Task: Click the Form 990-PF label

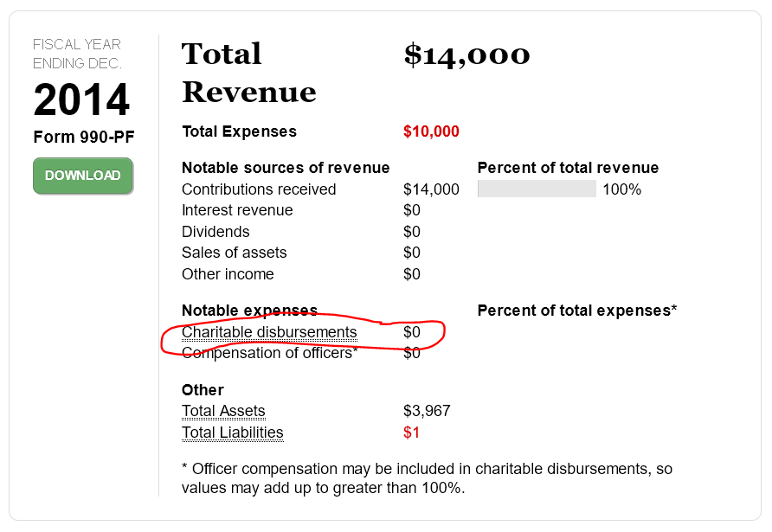Action: (84, 137)
